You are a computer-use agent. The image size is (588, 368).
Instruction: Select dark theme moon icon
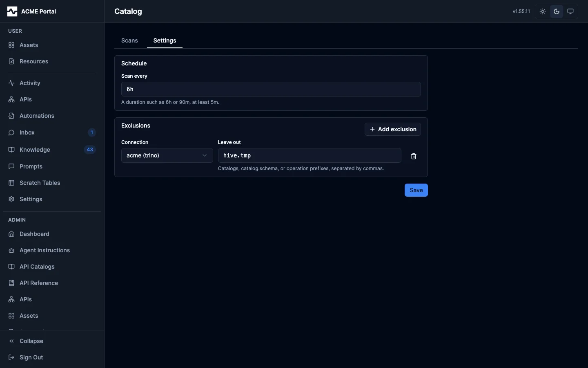[557, 11]
